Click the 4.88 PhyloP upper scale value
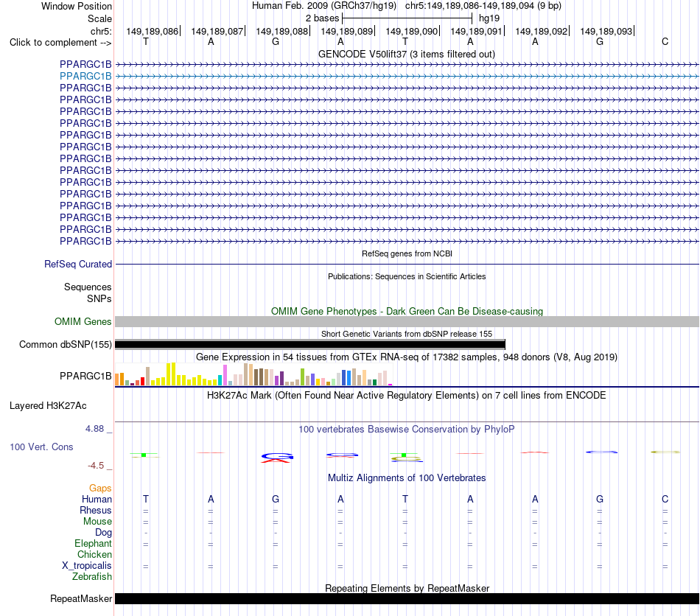 point(94,429)
